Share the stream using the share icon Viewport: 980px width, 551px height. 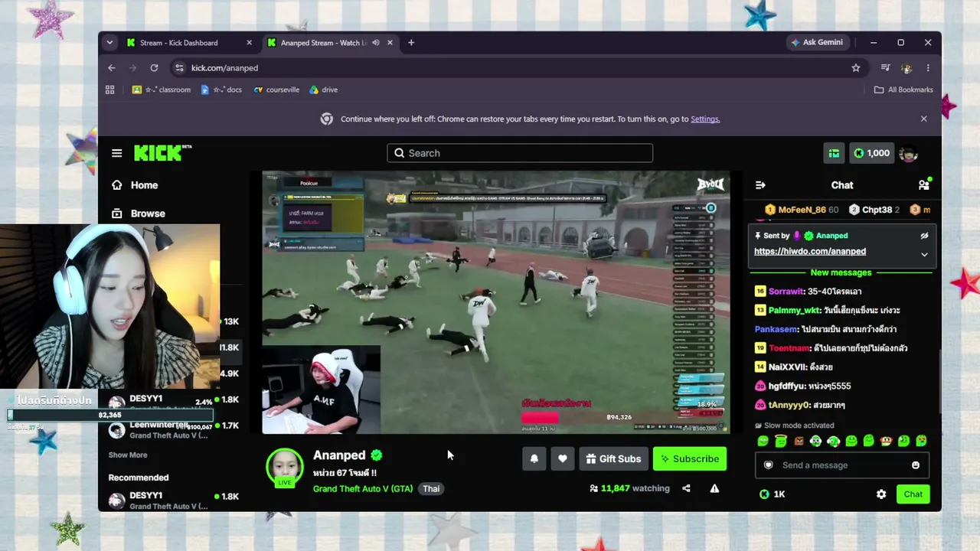(x=686, y=488)
